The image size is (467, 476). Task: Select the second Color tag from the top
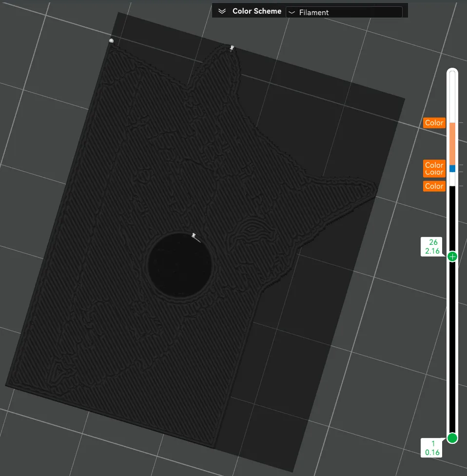coord(434,164)
